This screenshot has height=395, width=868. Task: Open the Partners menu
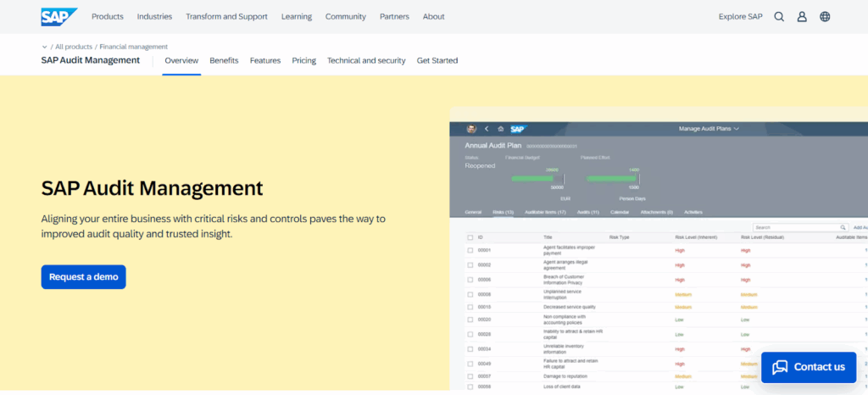(x=394, y=17)
